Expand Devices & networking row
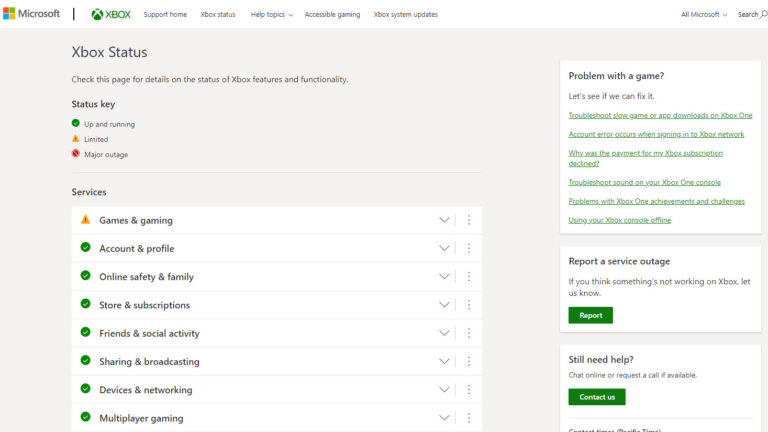This screenshot has width=768, height=432. (444, 390)
